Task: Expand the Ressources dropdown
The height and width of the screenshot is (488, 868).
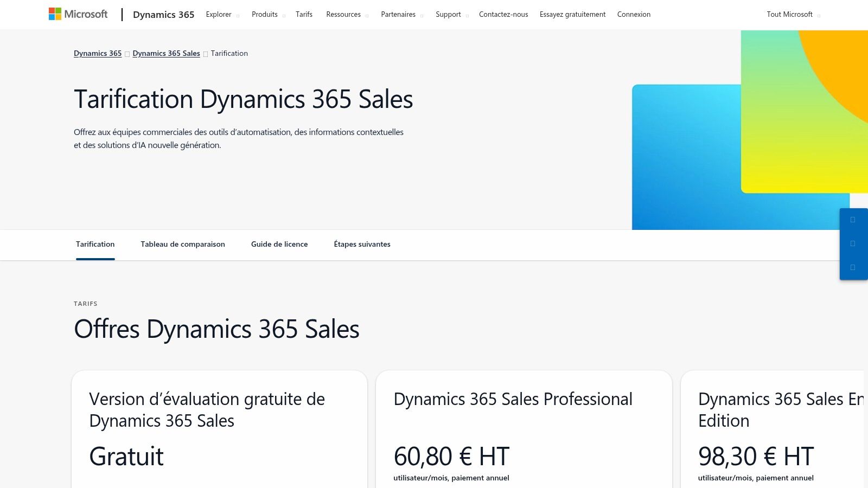Action: (x=346, y=15)
